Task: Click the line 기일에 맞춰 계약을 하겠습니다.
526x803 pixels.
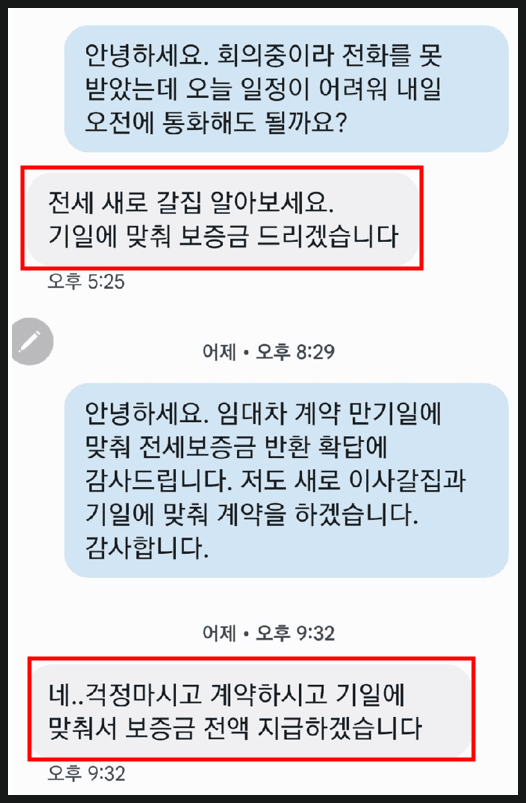Action: pos(252,514)
